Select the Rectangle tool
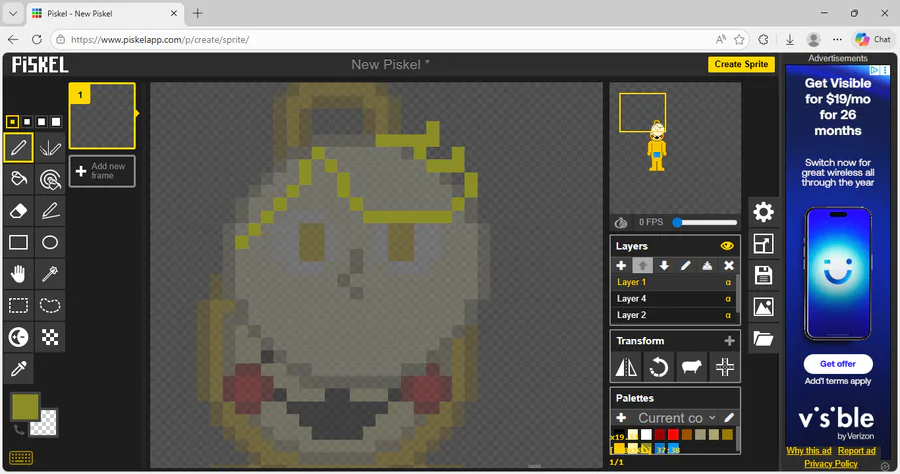The width and height of the screenshot is (900, 474). [18, 242]
